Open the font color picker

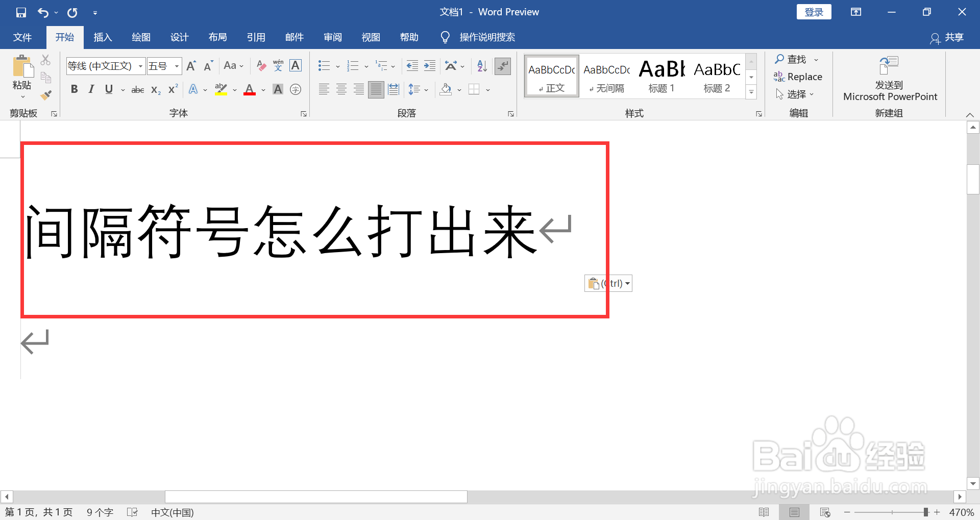pos(250,89)
